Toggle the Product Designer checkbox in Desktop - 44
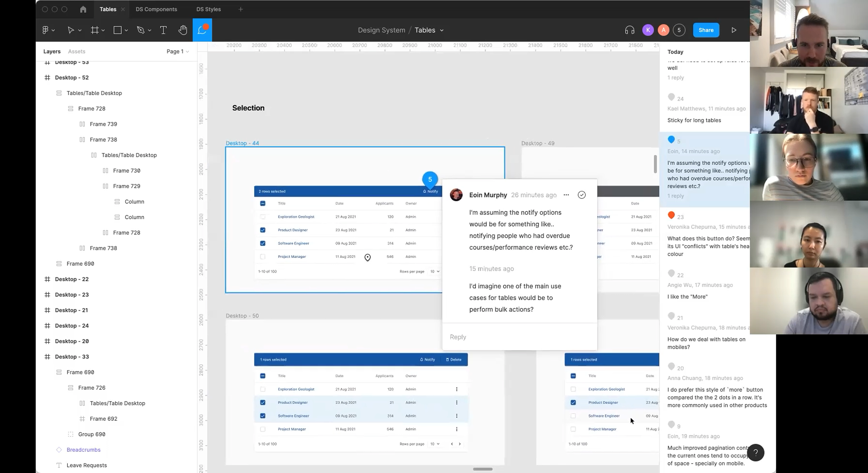 (263, 230)
